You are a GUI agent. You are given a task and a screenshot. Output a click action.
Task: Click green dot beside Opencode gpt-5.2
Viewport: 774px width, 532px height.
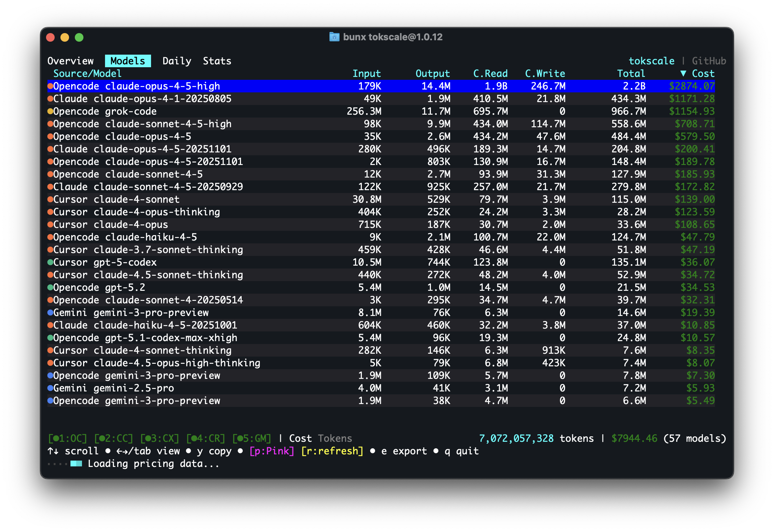(x=50, y=287)
